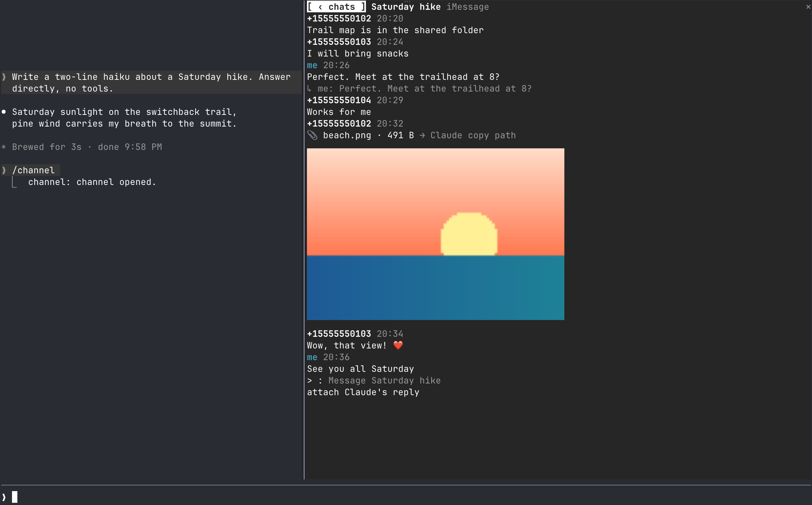The height and width of the screenshot is (505, 812).
Task: Open the beach.png attachment name
Action: 347,135
